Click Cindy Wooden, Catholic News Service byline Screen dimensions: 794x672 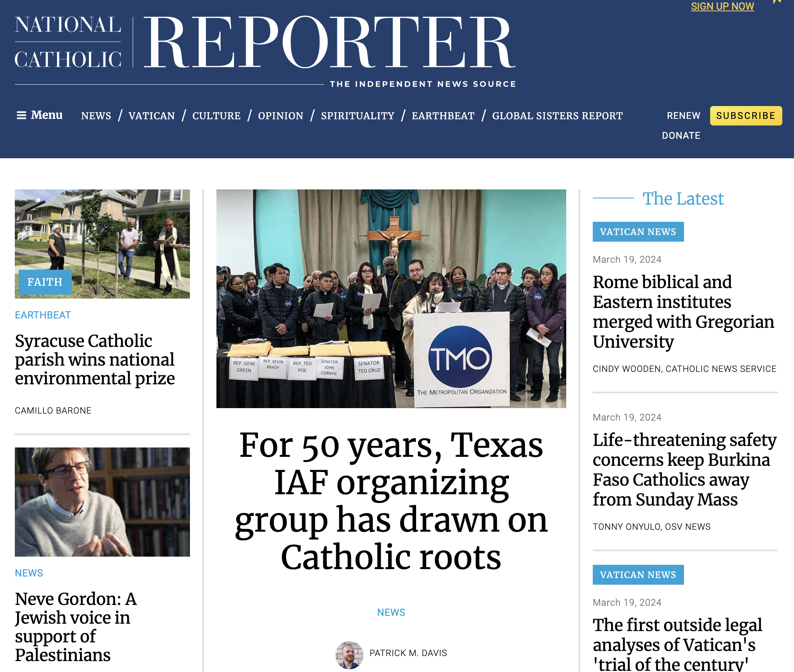click(684, 369)
